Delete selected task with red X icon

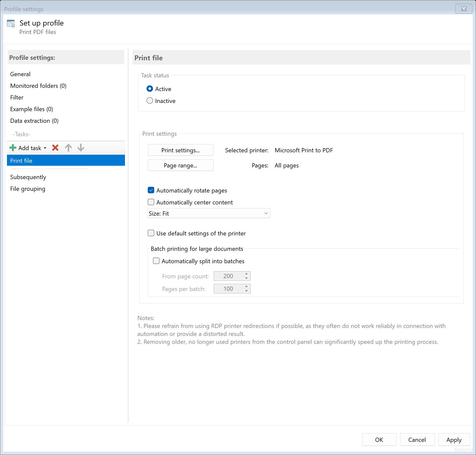pyautogui.click(x=55, y=148)
